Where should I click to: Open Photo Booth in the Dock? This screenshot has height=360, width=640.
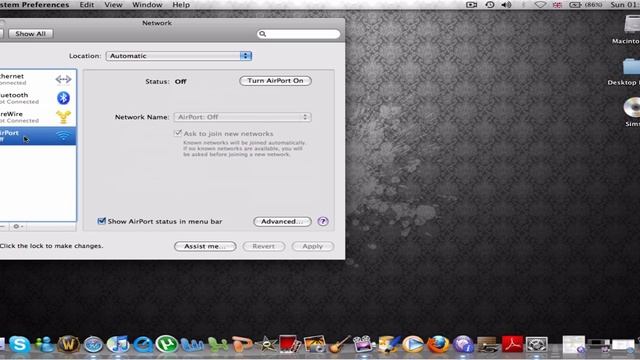pos(290,344)
